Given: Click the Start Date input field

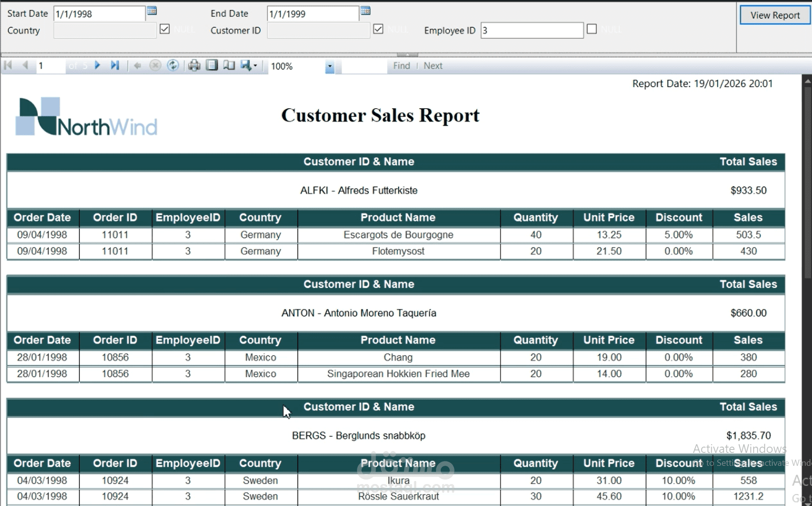Looking at the screenshot, I should point(99,13).
